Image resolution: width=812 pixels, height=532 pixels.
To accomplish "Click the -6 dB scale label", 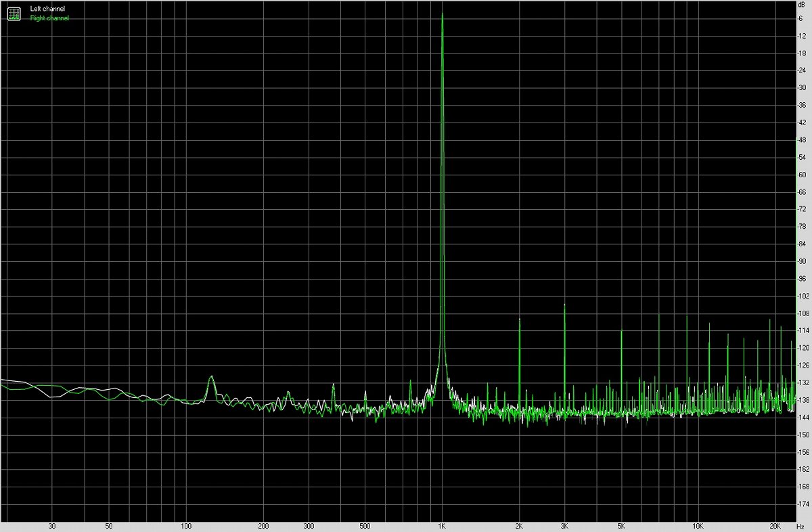I will click(x=800, y=18).
